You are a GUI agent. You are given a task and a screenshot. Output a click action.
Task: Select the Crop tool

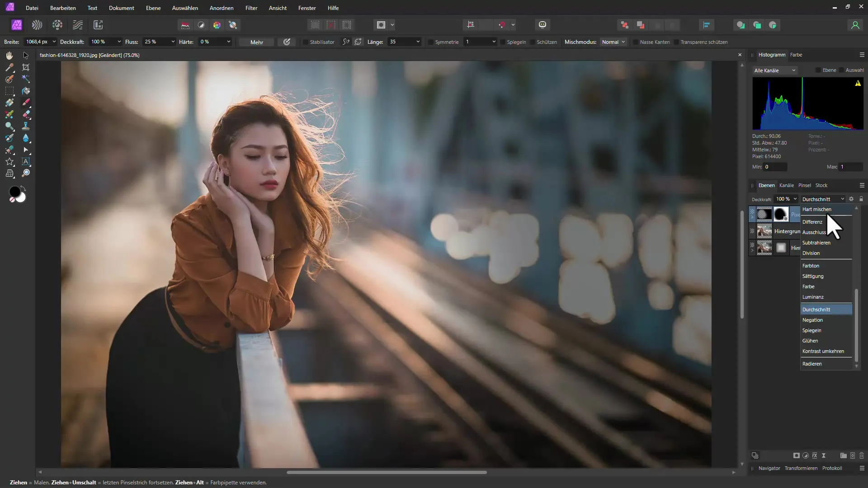click(26, 67)
